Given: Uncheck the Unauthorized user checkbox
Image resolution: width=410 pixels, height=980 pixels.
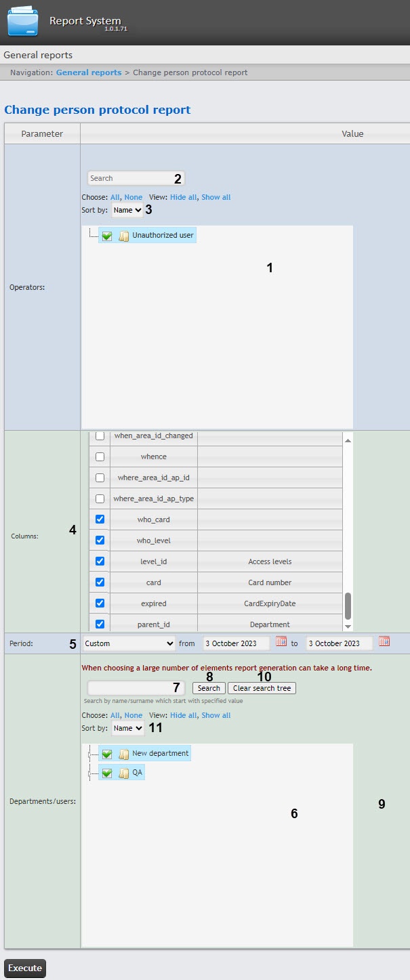Looking at the screenshot, I should coord(107,236).
